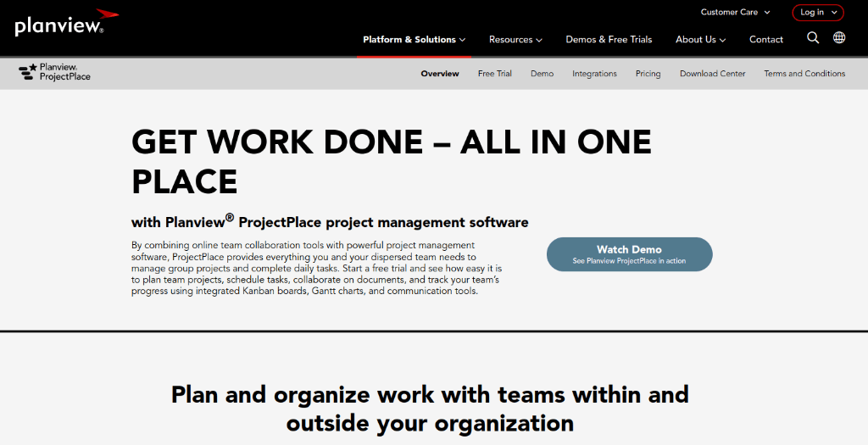This screenshot has height=445, width=868.
Task: Click the paragraph starting 'By combining online'
Action: (317, 268)
